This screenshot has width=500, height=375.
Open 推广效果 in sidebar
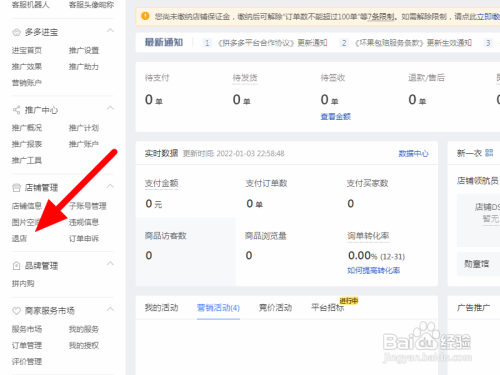click(x=27, y=67)
